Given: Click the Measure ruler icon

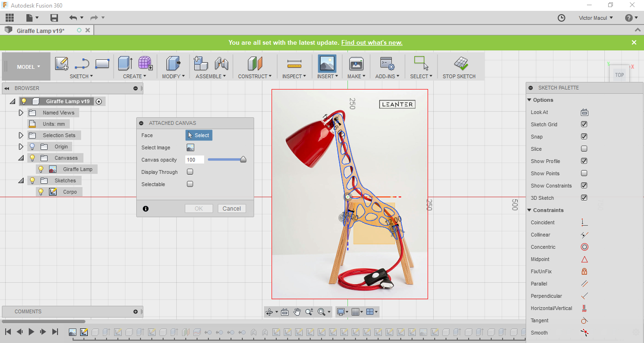Looking at the screenshot, I should [294, 64].
